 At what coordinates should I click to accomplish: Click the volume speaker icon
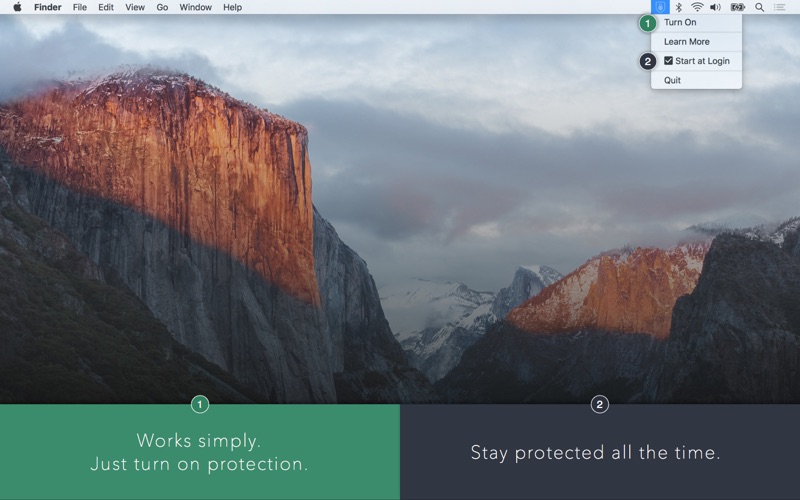(715, 7)
